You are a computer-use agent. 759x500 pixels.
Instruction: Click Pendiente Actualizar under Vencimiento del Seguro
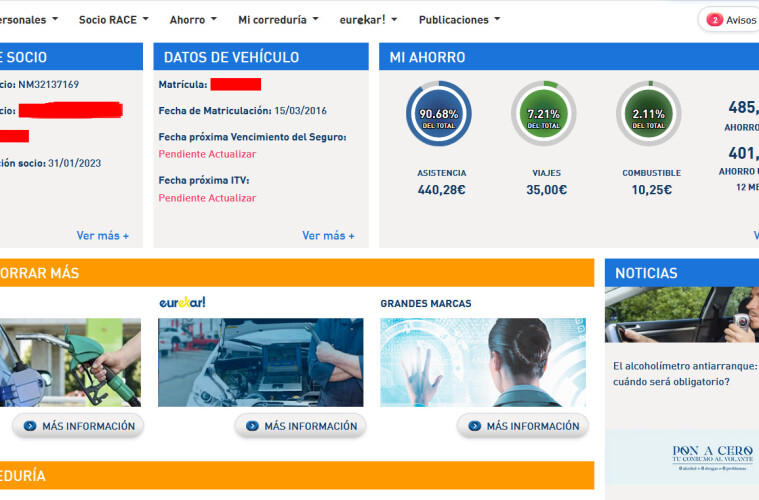(x=207, y=154)
